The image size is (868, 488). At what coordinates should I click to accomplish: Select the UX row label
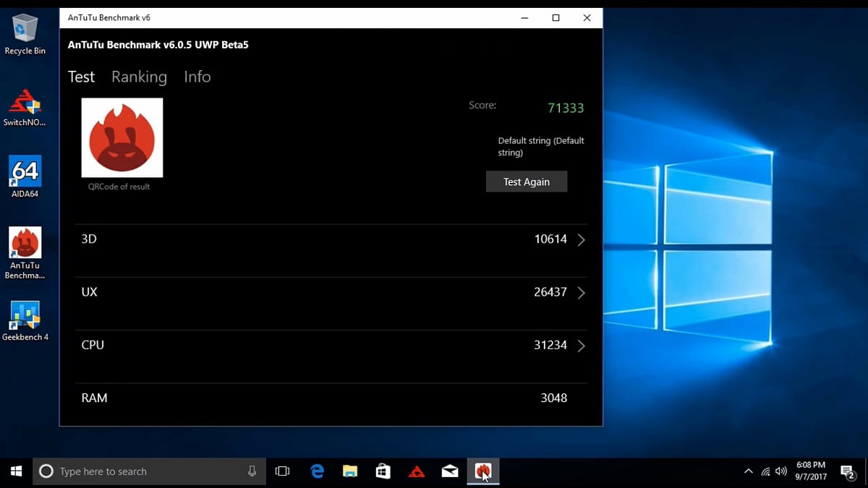(x=89, y=292)
